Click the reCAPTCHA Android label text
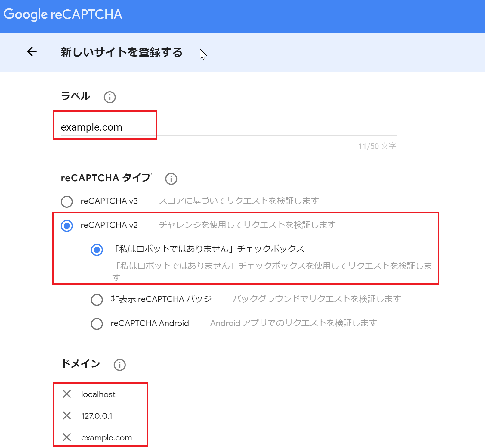 coord(150,323)
